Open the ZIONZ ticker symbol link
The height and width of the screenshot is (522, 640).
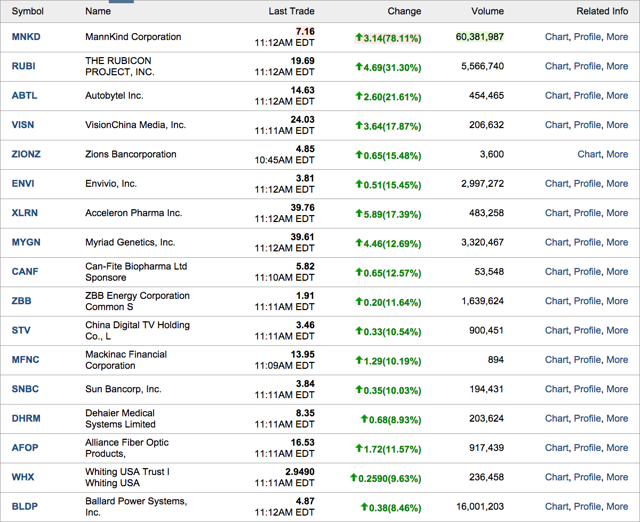[x=26, y=154]
